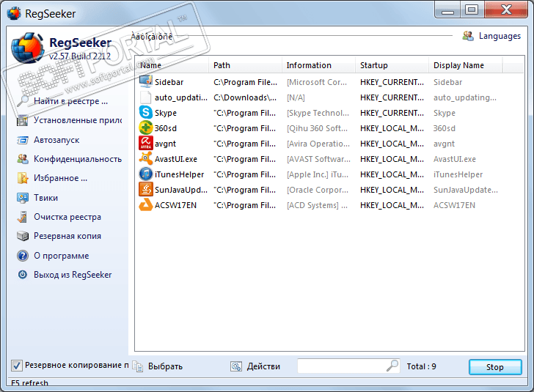Click [Microsoft Cor... information cell
The width and height of the screenshot is (534, 392).
tap(317, 82)
